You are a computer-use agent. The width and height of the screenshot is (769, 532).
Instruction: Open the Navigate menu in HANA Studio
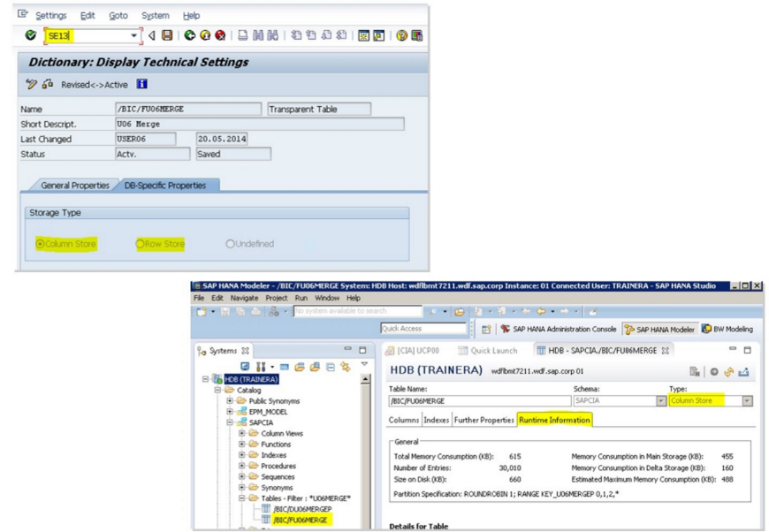tap(244, 298)
